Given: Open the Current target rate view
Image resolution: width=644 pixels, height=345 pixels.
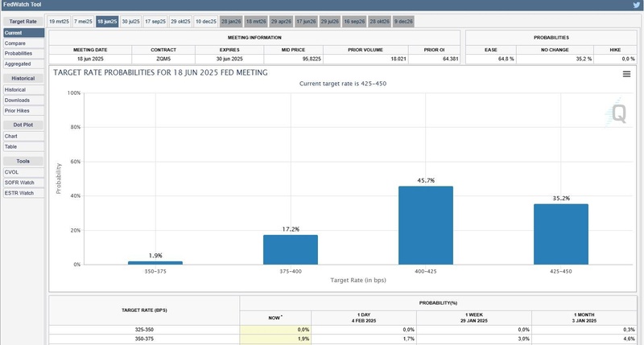Looking at the screenshot, I should [24, 33].
